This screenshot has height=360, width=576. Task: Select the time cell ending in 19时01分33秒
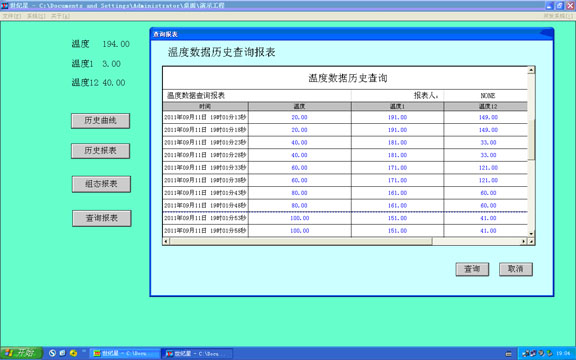205,168
